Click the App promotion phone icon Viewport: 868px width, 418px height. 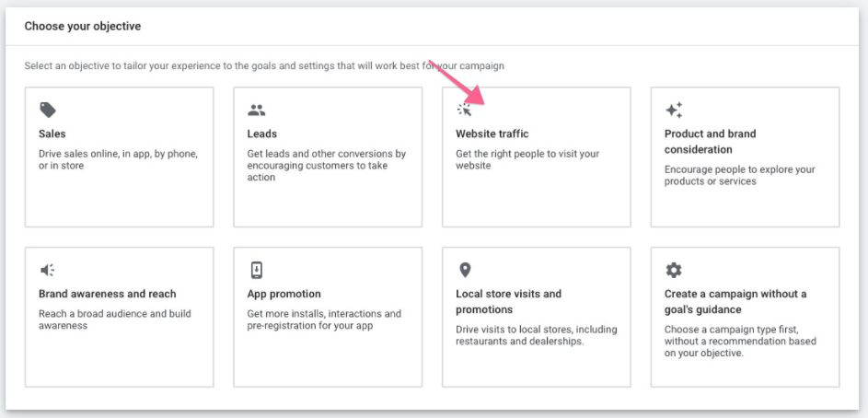point(256,270)
